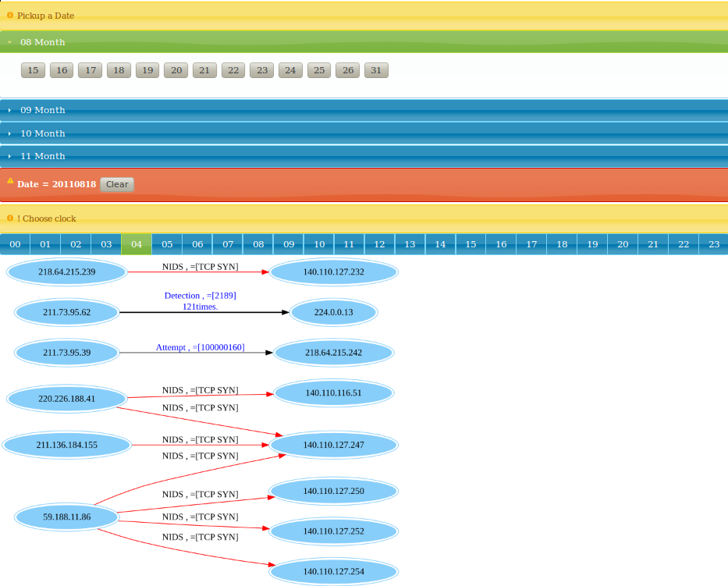
Task: Choose hour 18 in clock bar
Action: coord(562,244)
